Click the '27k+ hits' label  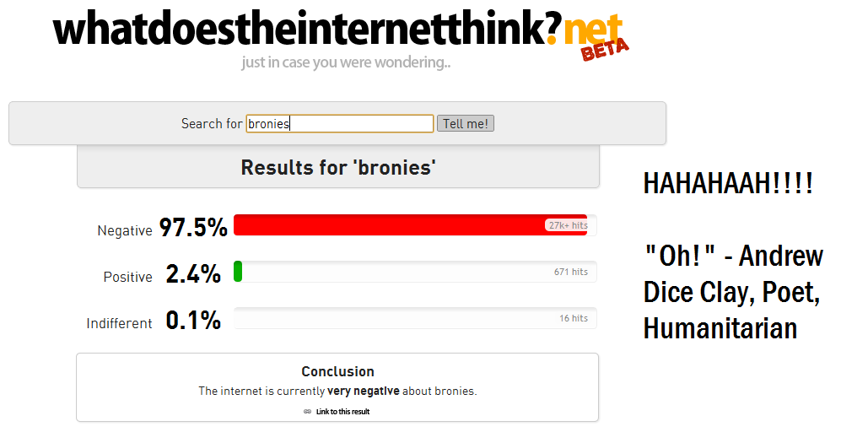point(568,225)
